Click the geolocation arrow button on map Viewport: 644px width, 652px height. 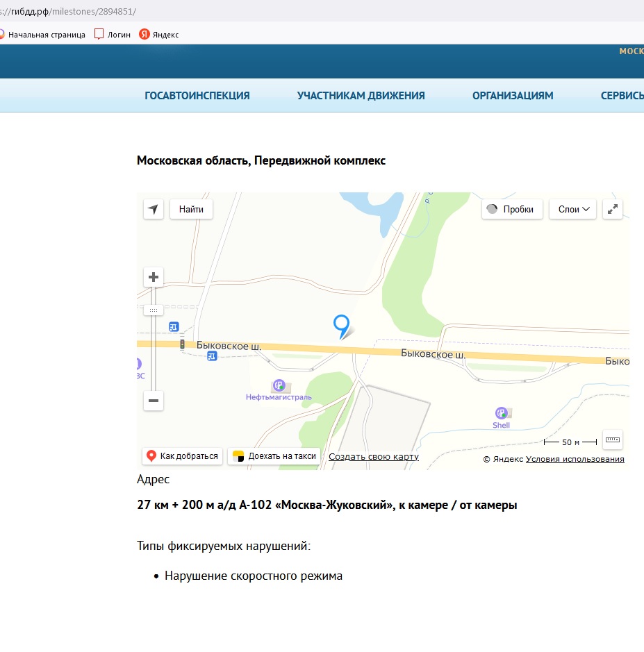154,209
